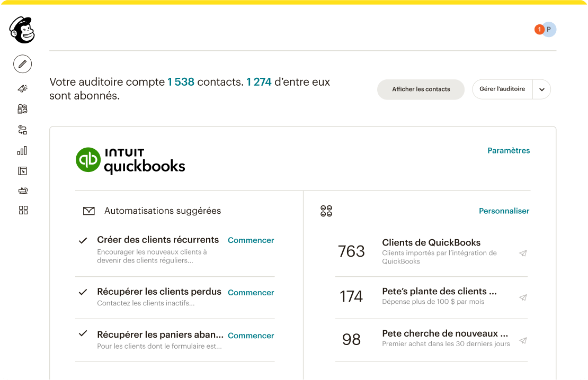Click Personnaliser link
The width and height of the screenshot is (588, 380).
(504, 211)
